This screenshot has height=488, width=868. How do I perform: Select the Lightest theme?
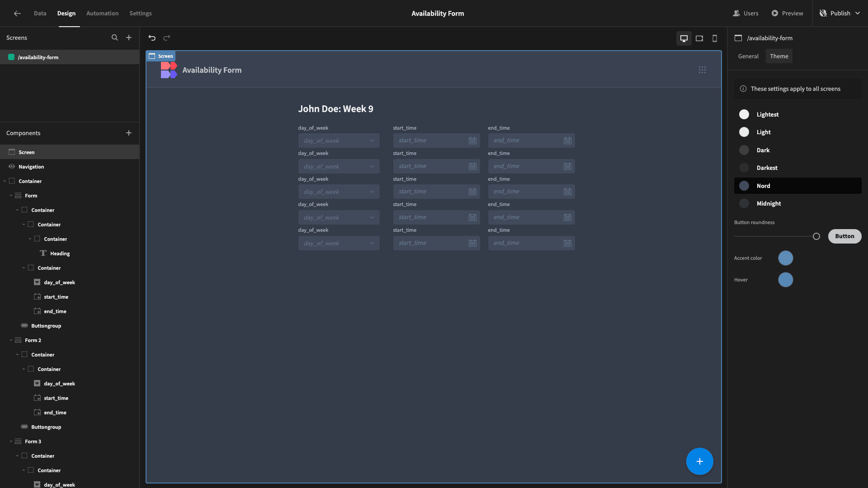(x=797, y=114)
